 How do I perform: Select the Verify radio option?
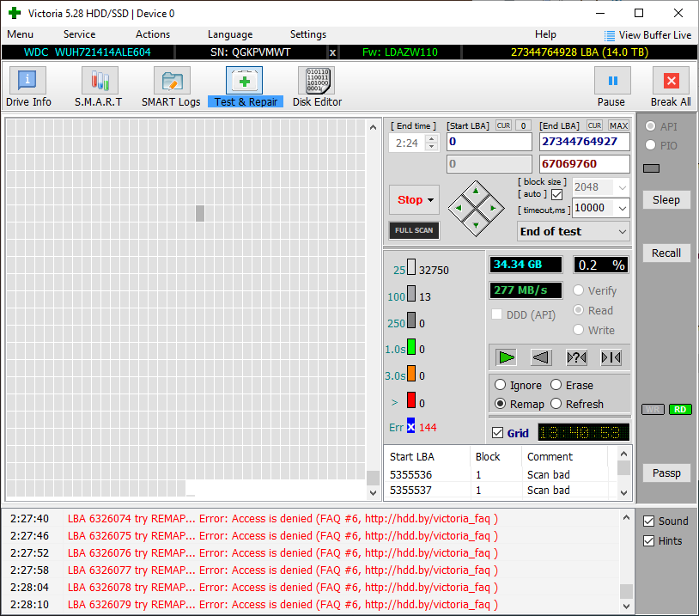pos(578,290)
